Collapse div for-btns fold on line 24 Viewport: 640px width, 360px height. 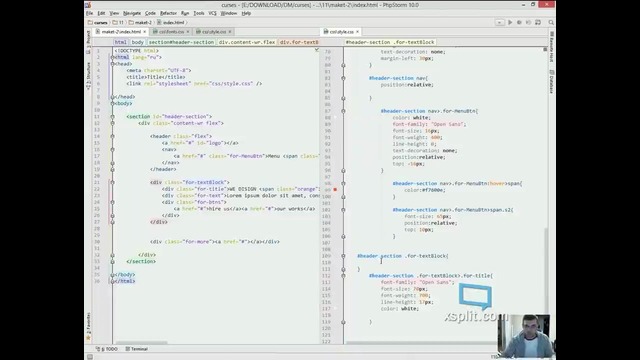pyautogui.click(x=113, y=202)
